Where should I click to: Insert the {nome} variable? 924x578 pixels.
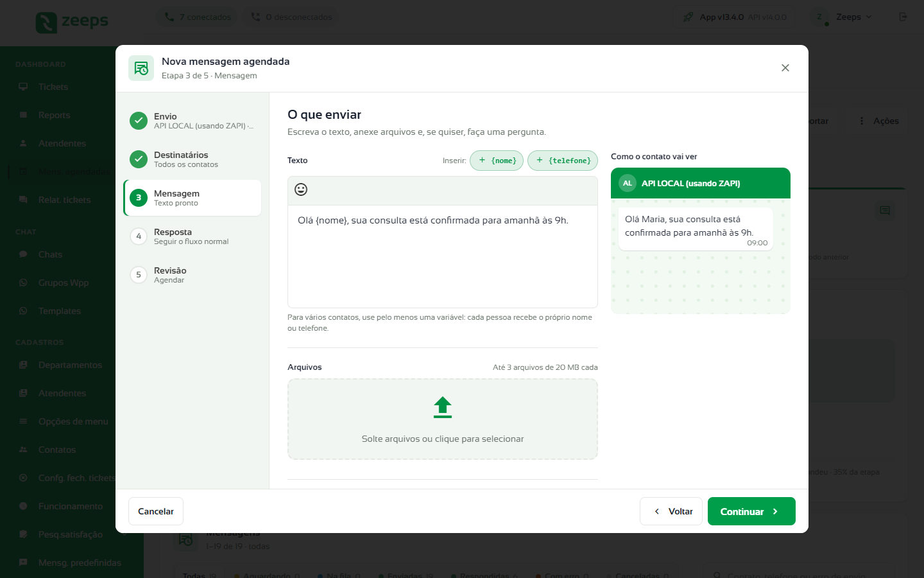pos(497,161)
